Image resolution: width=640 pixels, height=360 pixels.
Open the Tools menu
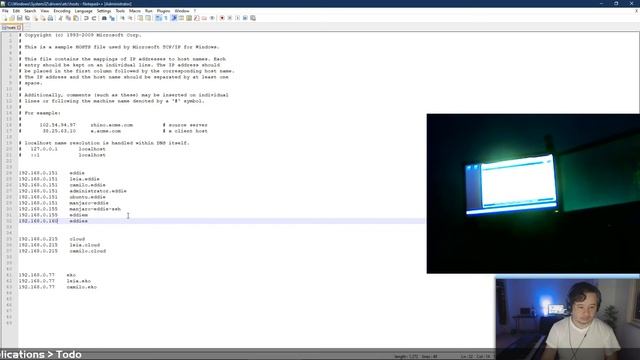[x=120, y=11]
